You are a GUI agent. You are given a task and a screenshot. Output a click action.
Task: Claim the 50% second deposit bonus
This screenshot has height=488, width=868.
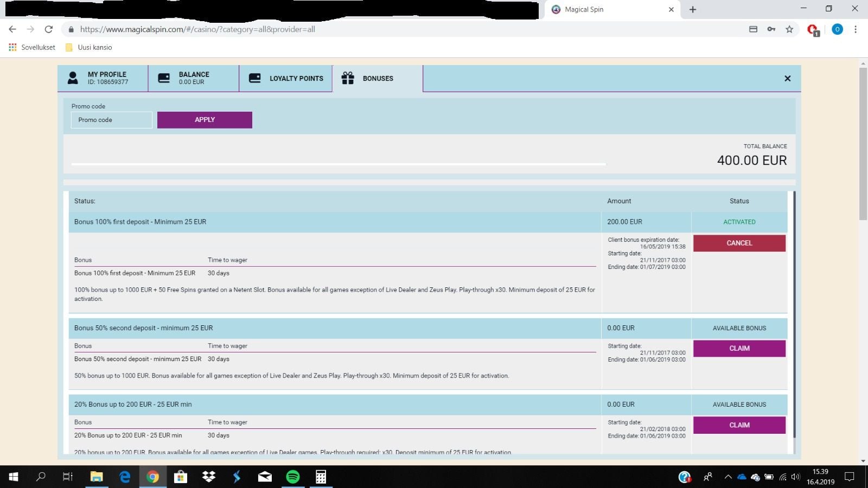click(x=739, y=348)
